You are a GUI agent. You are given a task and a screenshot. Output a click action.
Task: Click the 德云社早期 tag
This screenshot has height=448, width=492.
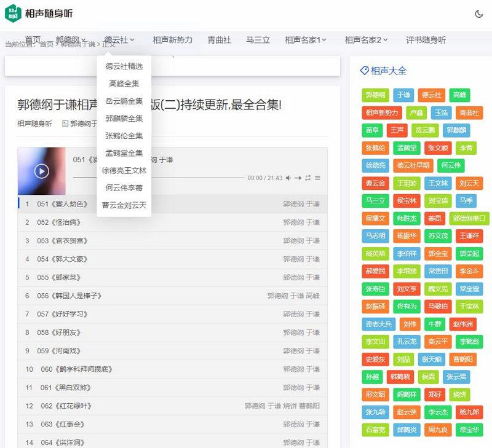pos(413,165)
